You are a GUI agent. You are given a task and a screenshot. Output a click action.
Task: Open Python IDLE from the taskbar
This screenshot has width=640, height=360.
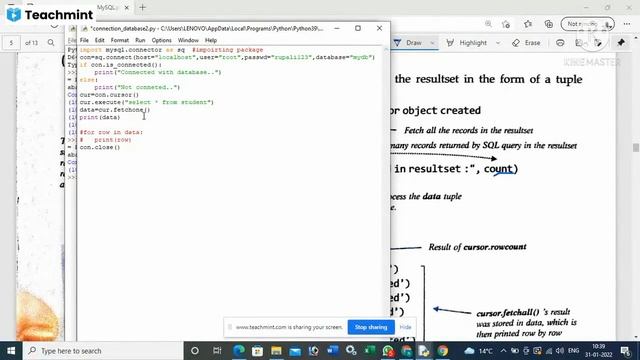coord(424,351)
